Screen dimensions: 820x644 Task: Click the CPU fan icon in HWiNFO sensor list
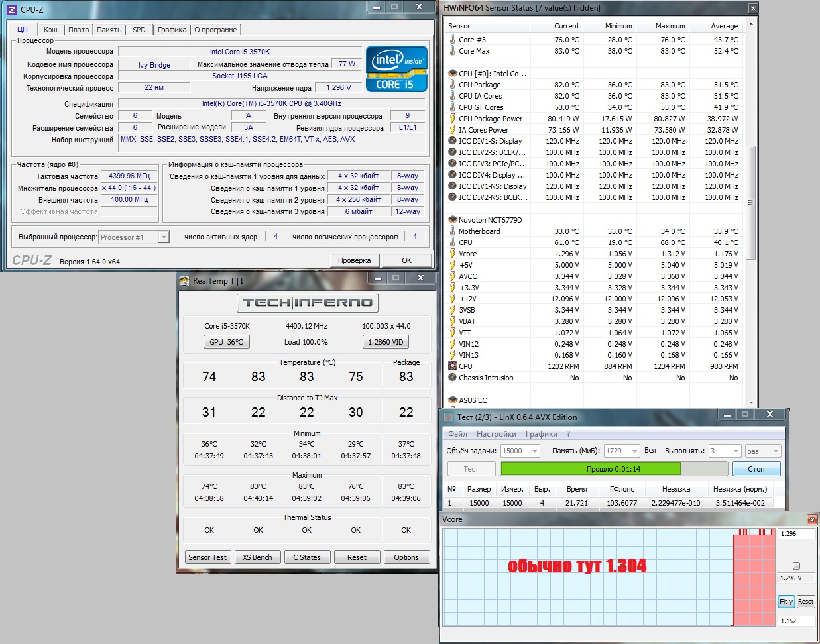[453, 366]
